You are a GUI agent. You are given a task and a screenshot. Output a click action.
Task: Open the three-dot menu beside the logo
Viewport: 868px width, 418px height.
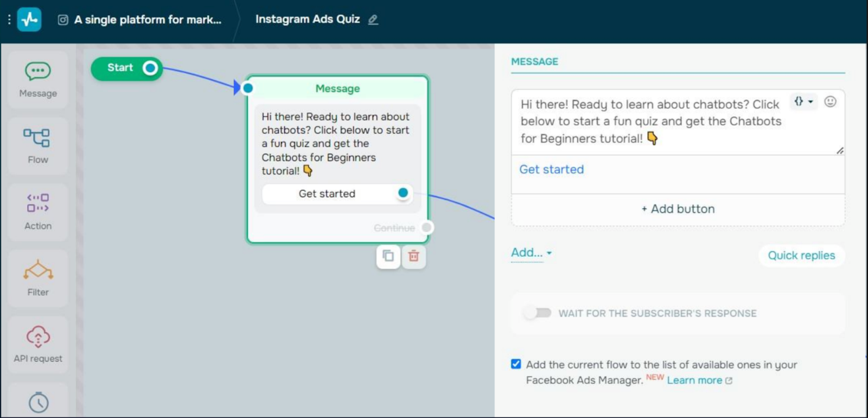tap(9, 20)
